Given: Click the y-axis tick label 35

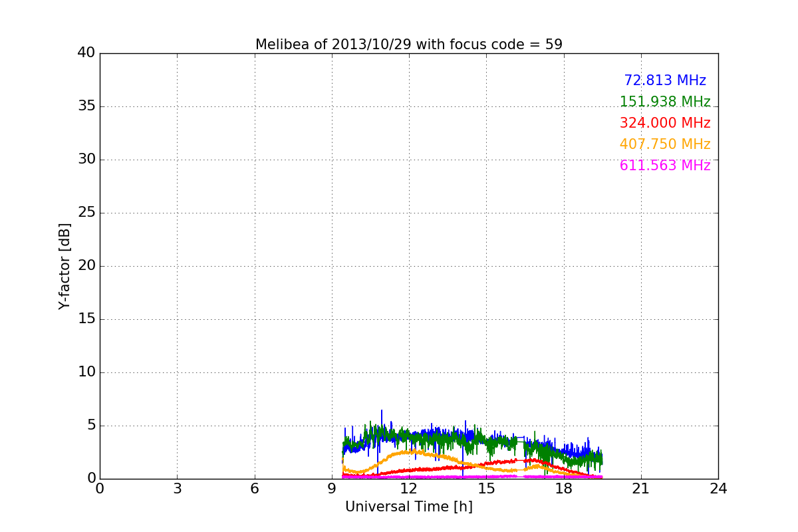Looking at the screenshot, I should pyautogui.click(x=86, y=106).
